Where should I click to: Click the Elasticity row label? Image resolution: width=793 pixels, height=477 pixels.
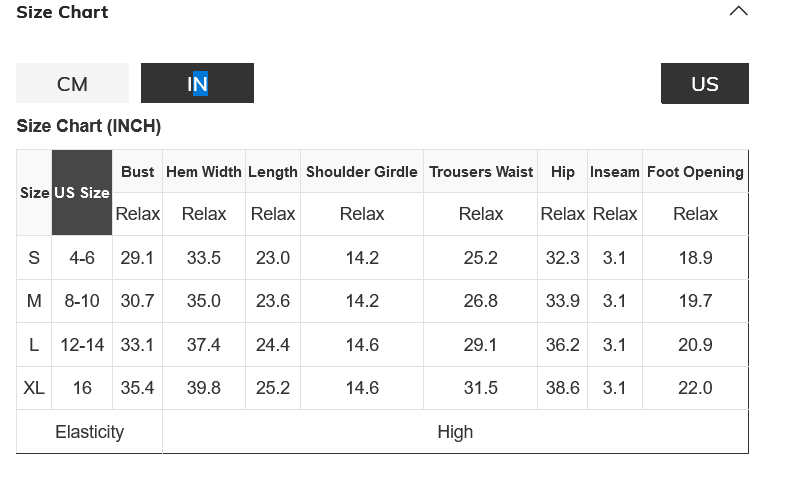pos(90,432)
